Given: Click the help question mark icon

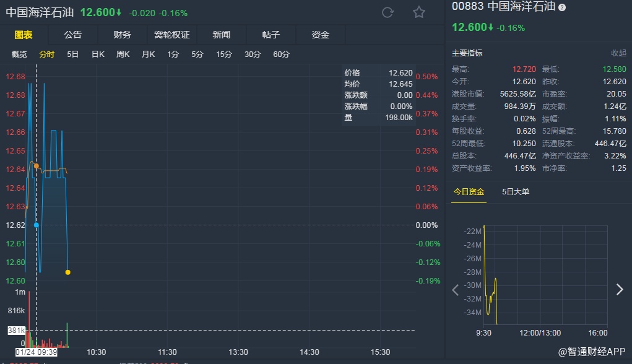Looking at the screenshot, I should pyautogui.click(x=562, y=7).
